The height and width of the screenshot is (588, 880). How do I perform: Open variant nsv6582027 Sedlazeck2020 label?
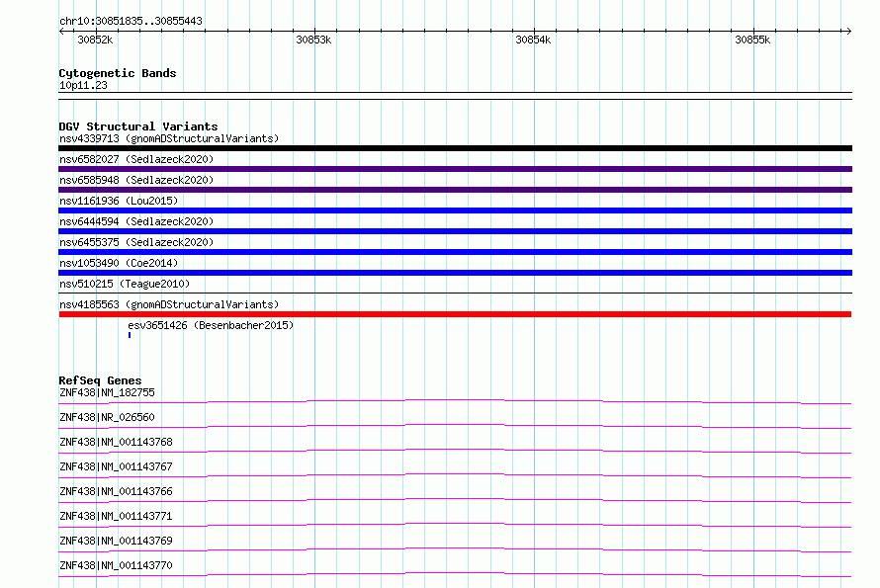point(136,159)
